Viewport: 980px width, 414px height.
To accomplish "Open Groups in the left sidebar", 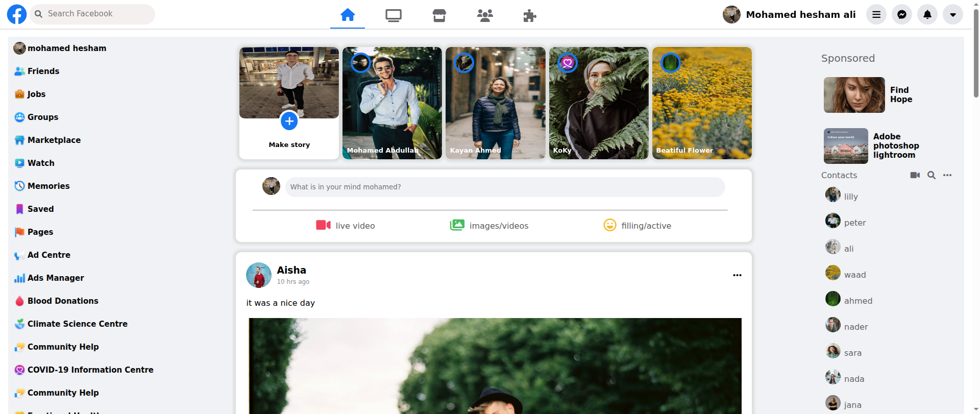I will (36, 117).
